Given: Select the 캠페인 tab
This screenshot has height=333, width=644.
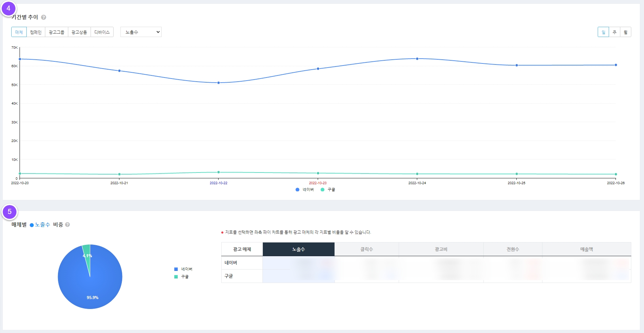Looking at the screenshot, I should (36, 32).
